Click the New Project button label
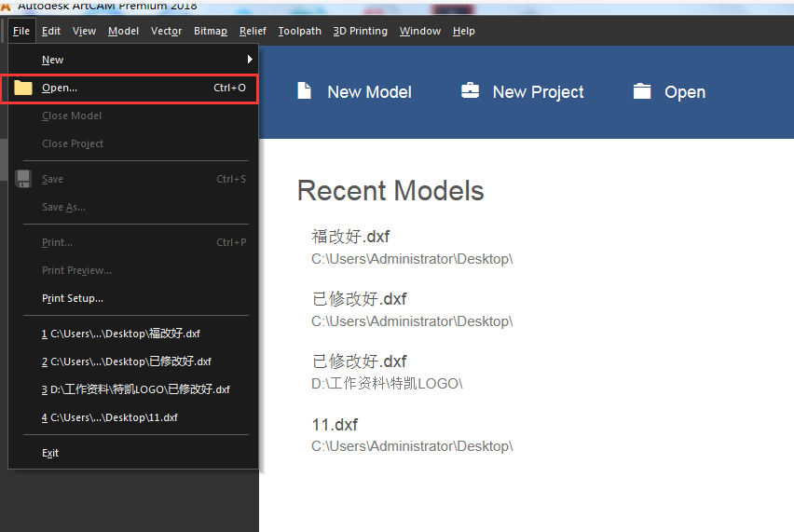Image resolution: width=794 pixels, height=532 pixels. [538, 92]
